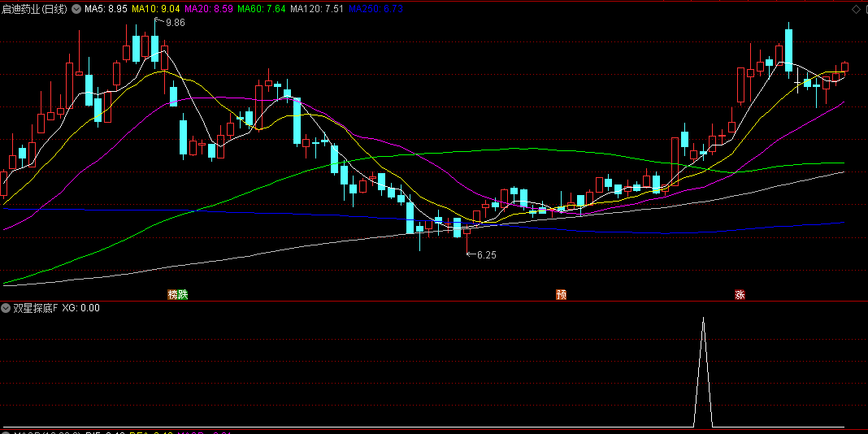868x434 pixels.
Task: Select the MA120: 7.51 label
Action: coord(317,9)
